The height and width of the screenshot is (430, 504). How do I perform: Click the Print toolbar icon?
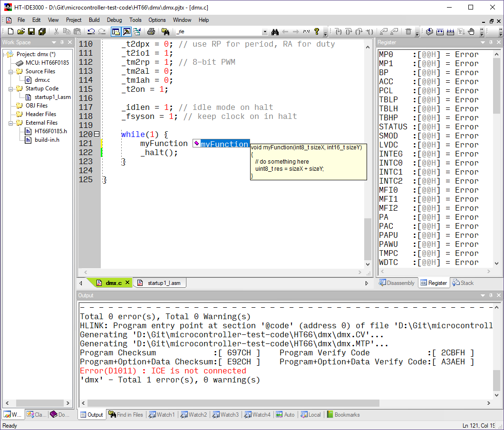[x=151, y=32]
